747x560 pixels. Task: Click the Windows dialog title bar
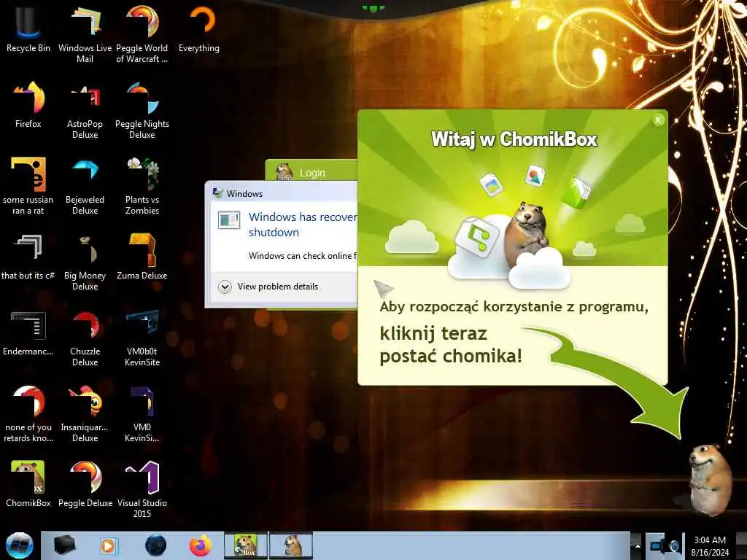[281, 193]
